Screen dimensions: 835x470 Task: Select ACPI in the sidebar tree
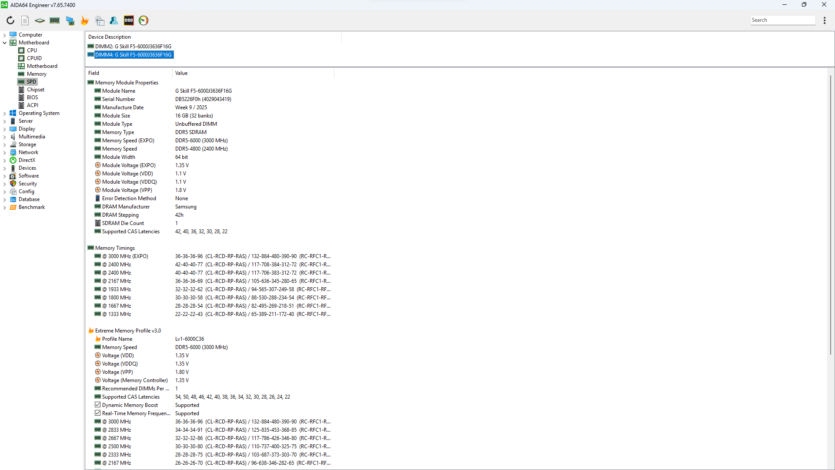(x=32, y=105)
